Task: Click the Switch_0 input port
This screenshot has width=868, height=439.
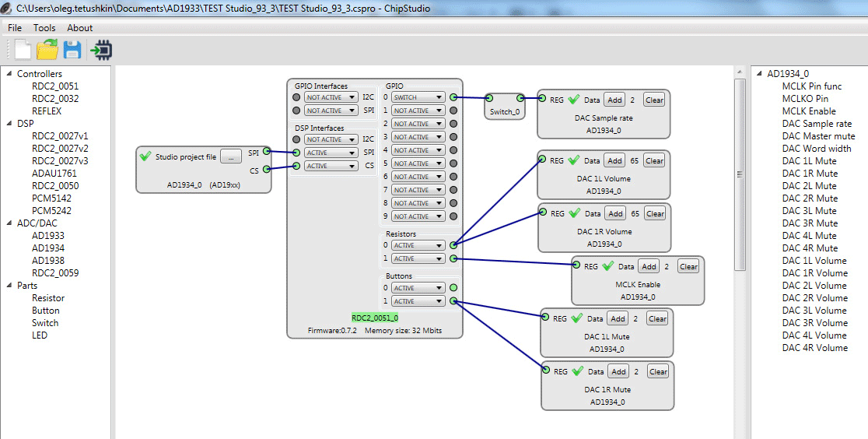Action: tap(488, 98)
